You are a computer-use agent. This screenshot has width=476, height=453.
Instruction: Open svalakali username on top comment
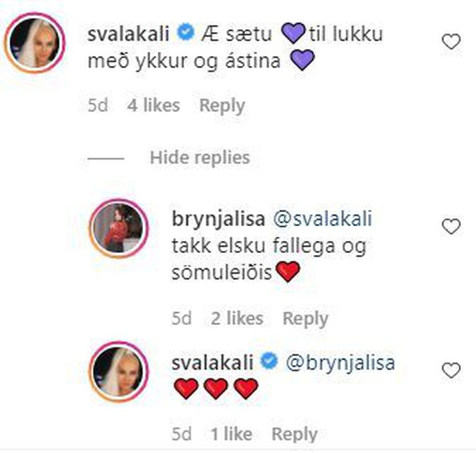(x=128, y=33)
